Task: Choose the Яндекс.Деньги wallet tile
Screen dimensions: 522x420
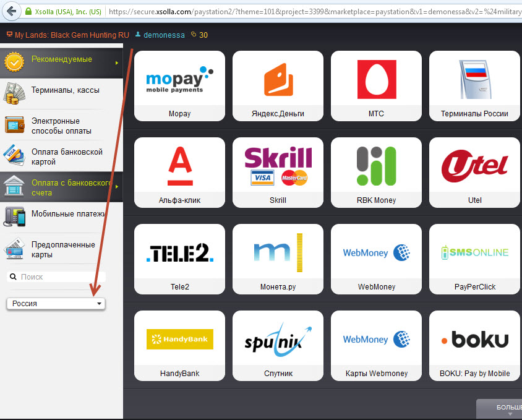Action: [278, 86]
